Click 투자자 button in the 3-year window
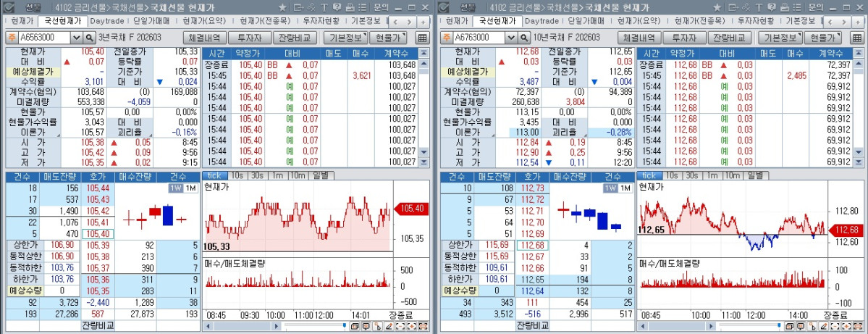Viewport: 868px width, 334px height. click(x=250, y=38)
